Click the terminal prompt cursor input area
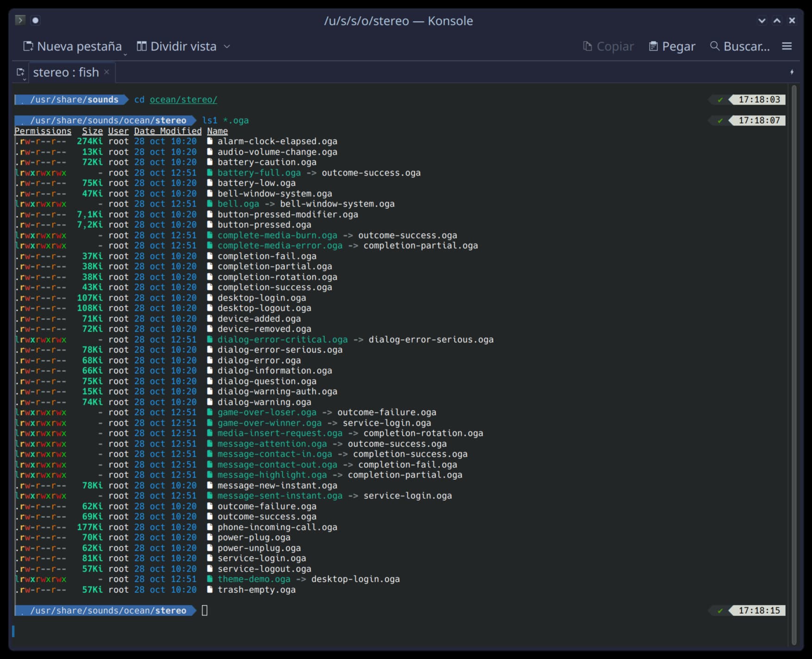The width and height of the screenshot is (812, 659). [x=205, y=610]
